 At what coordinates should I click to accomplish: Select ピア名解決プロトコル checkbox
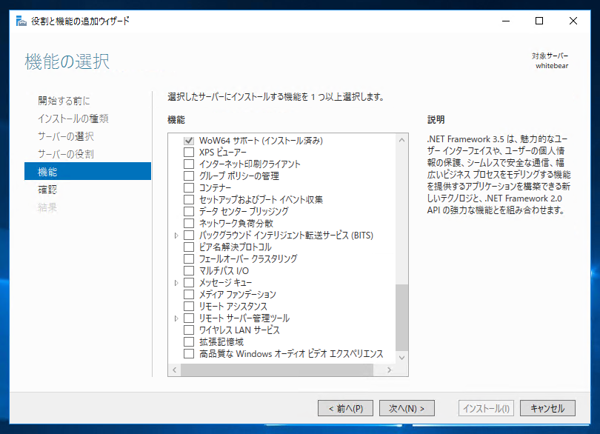[189, 247]
